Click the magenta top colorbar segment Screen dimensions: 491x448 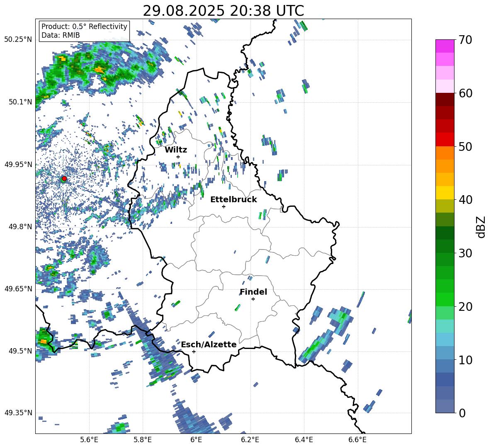point(445,46)
